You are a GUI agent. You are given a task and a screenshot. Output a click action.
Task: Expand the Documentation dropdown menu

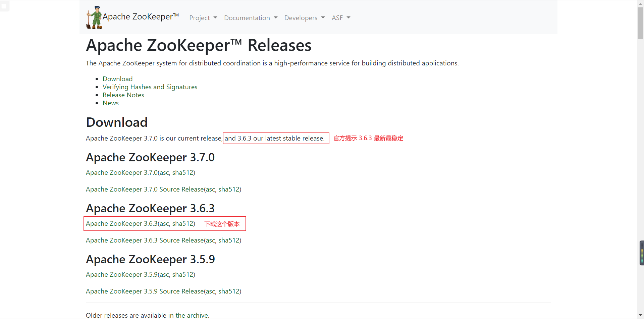251,18
